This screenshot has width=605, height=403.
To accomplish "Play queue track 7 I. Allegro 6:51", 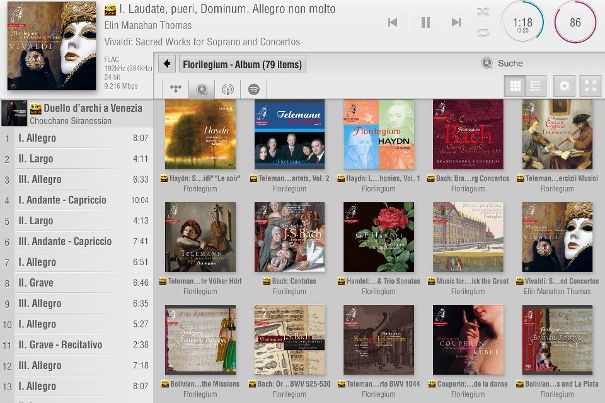I will click(76, 262).
